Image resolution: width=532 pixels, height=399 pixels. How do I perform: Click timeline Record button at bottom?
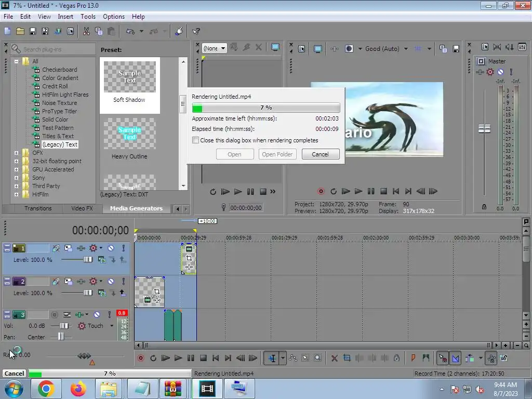pos(140,358)
